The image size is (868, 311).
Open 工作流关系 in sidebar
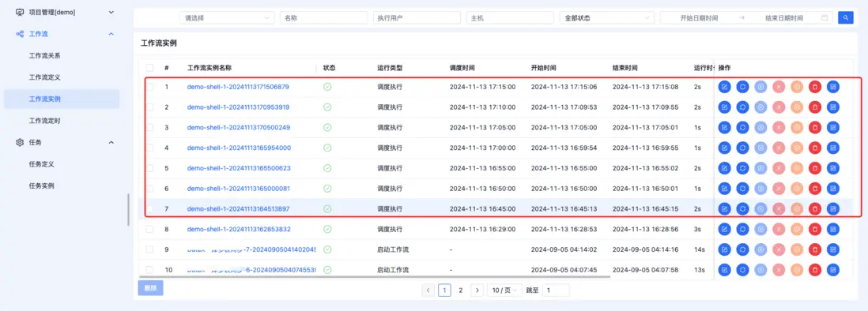[x=44, y=56]
